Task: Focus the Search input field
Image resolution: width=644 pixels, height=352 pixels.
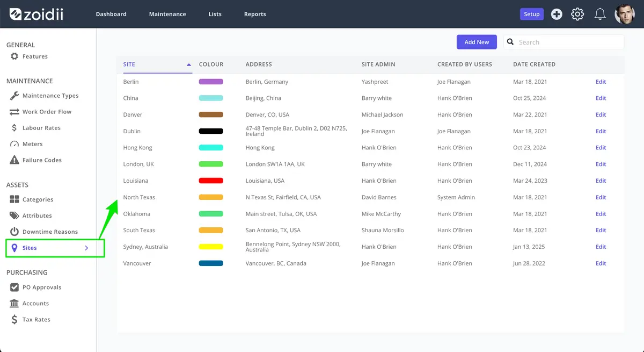Action: [563, 42]
